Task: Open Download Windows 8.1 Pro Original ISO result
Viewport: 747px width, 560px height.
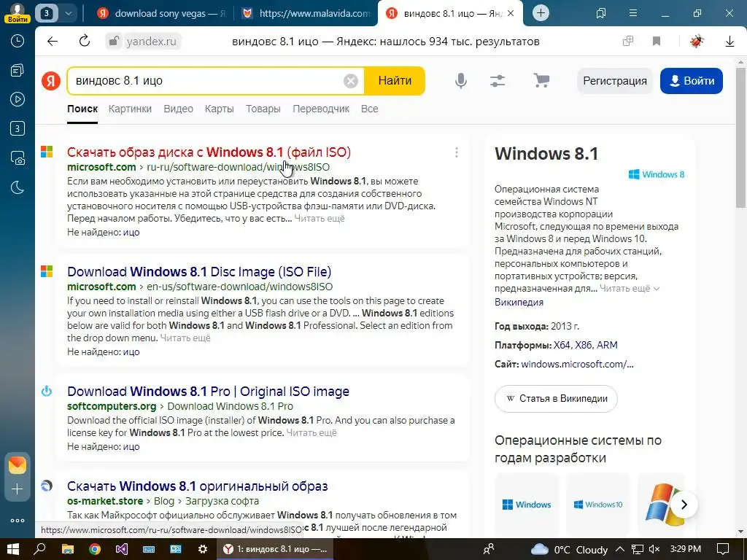Action: point(208,392)
